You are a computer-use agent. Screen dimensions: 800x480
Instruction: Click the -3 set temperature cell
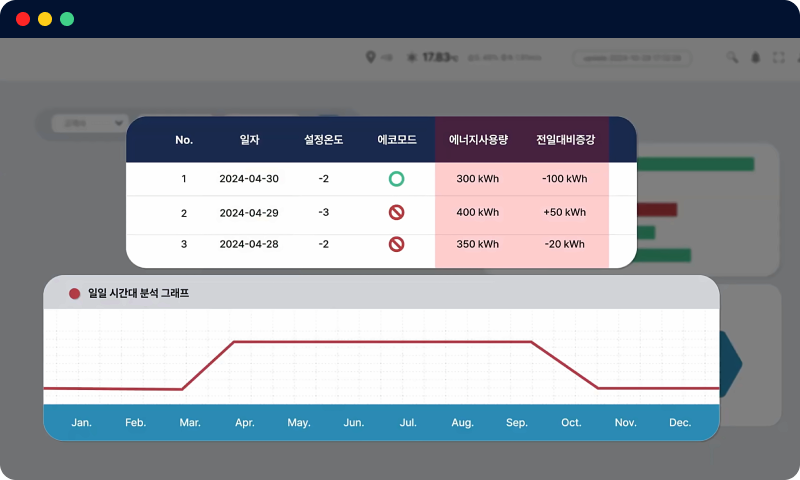pyautogui.click(x=323, y=212)
